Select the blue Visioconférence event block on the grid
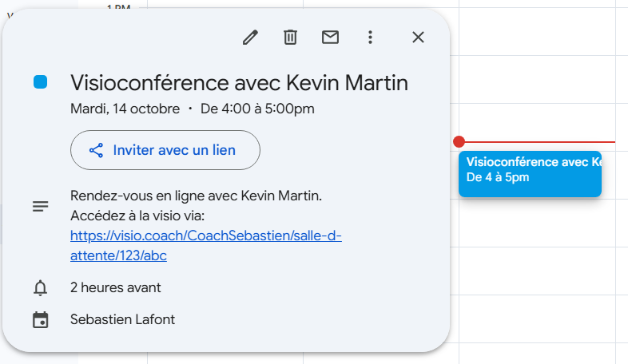Viewport: 628px width, 364px height. click(530, 174)
